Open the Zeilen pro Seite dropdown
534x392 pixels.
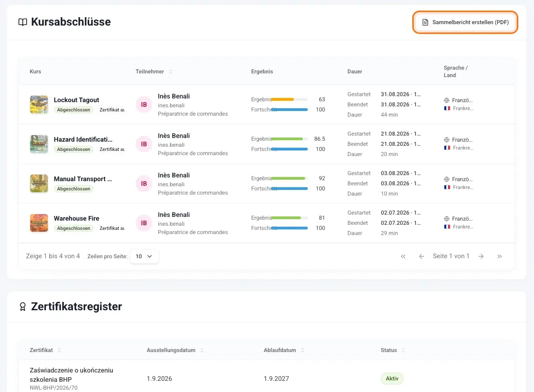144,256
